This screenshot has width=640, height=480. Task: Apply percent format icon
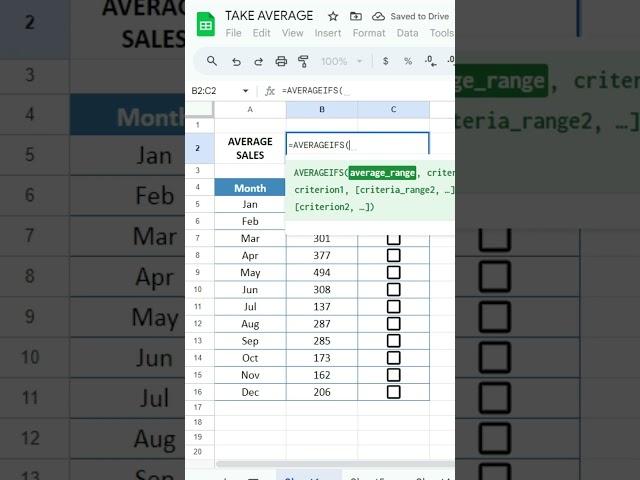408,61
